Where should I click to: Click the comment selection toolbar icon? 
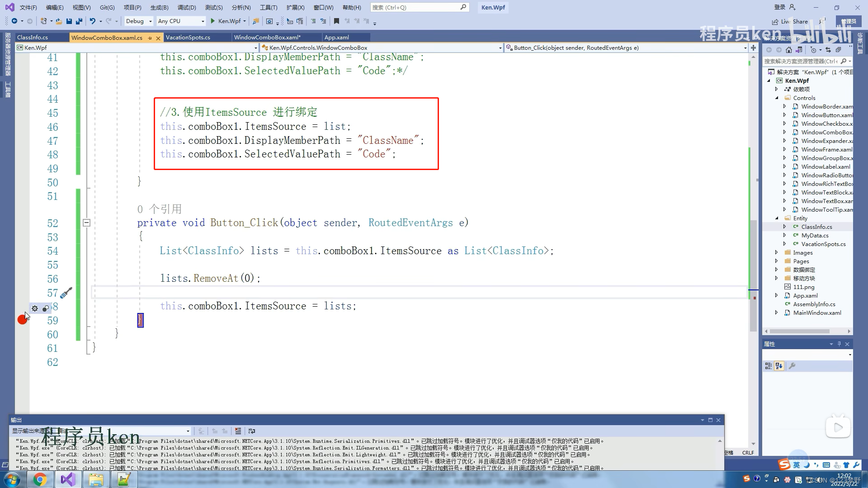[313, 21]
